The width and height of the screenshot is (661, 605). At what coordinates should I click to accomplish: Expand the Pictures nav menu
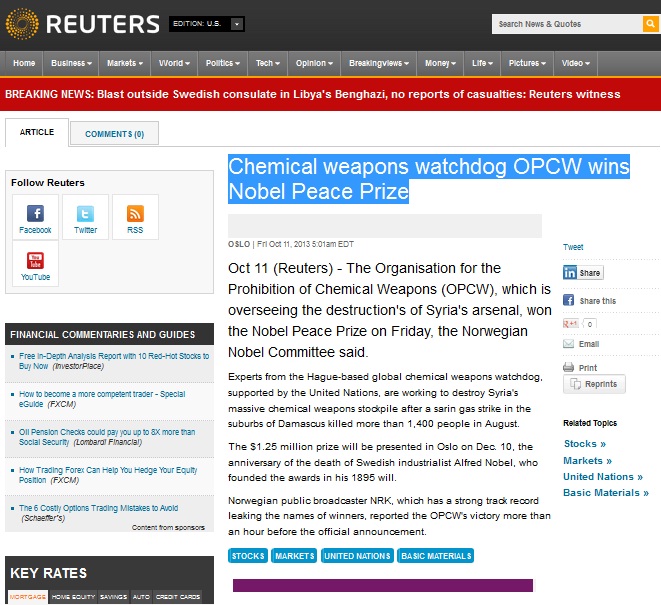[527, 63]
